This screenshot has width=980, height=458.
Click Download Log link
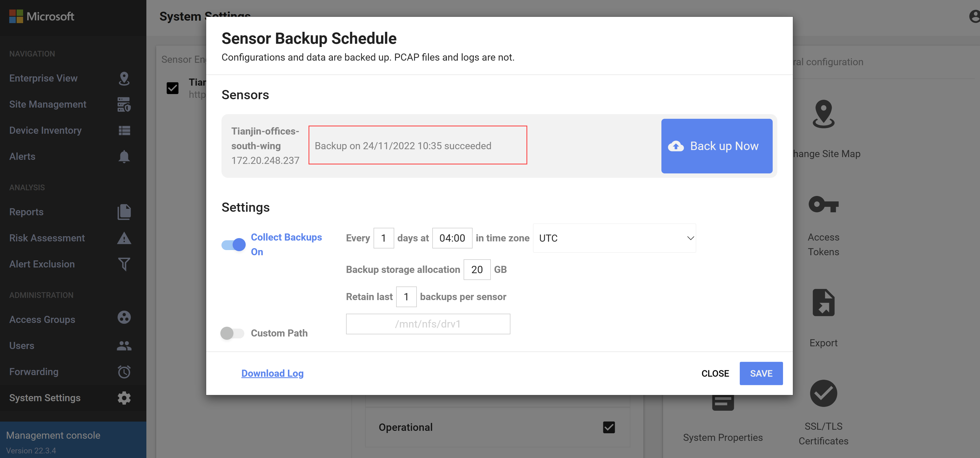(x=273, y=372)
